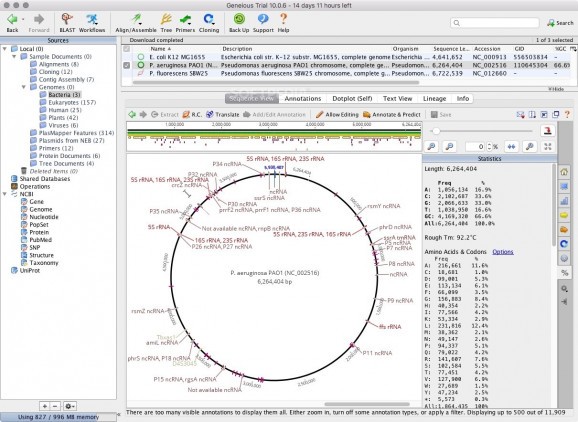This screenshot has width=578, height=422.
Task: Collapse the Sample Documents folder
Action: 14,56
